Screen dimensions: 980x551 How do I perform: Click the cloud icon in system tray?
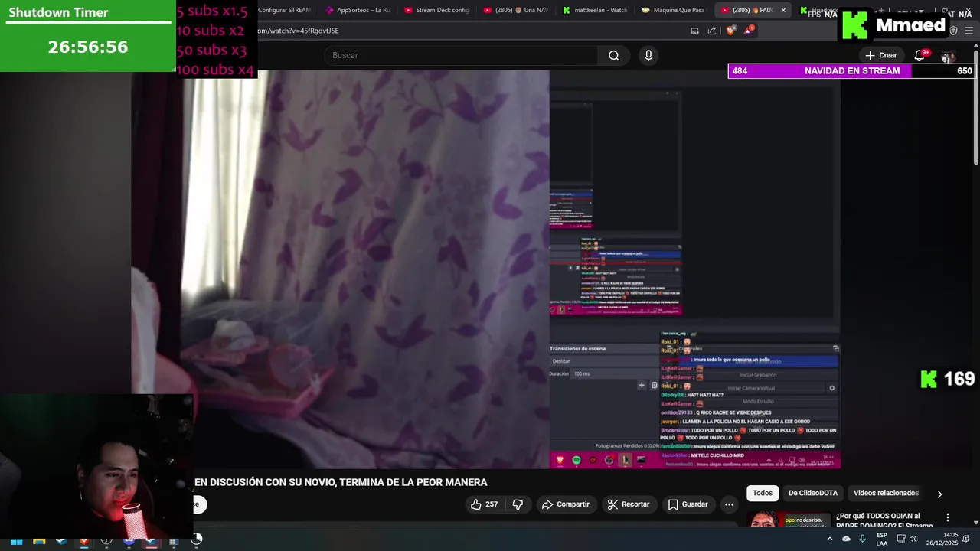point(846,539)
